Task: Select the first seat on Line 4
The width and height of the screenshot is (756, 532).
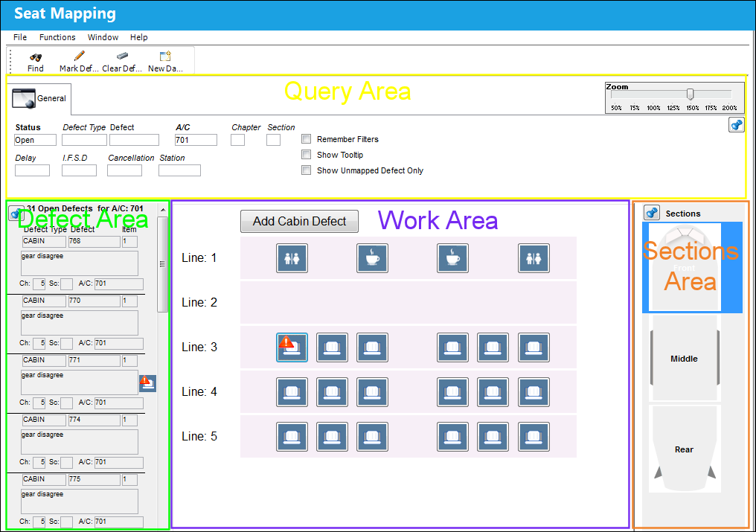Action: [292, 391]
